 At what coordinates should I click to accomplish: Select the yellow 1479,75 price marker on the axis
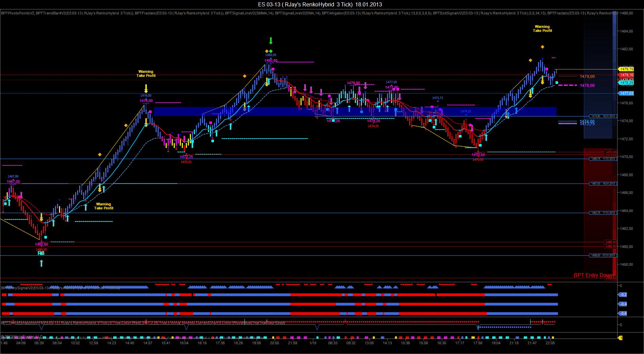pyautogui.click(x=626, y=69)
